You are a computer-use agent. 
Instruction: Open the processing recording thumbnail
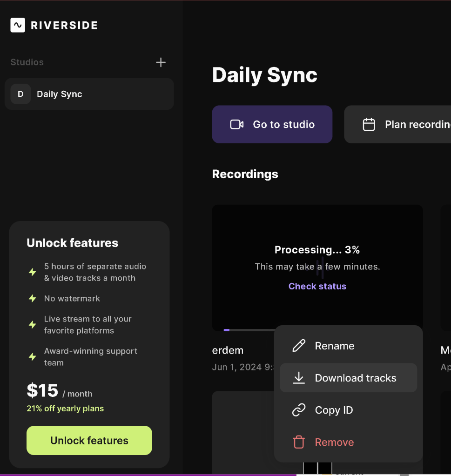(x=317, y=267)
